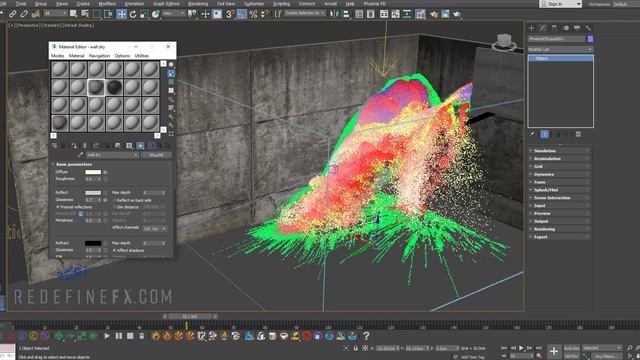Image resolution: width=640 pixels, height=360 pixels.
Task: Pause the Phoenix simulation
Action: click(x=118, y=336)
